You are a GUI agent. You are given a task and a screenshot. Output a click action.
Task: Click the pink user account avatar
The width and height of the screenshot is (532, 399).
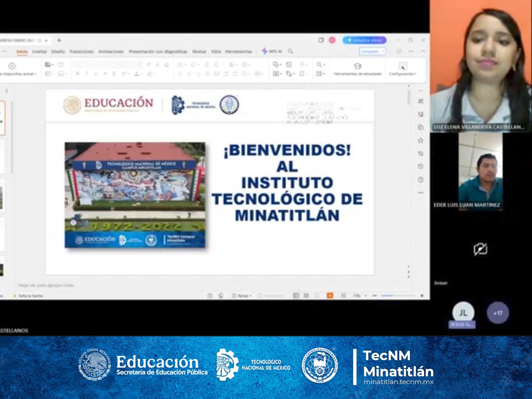(x=332, y=40)
